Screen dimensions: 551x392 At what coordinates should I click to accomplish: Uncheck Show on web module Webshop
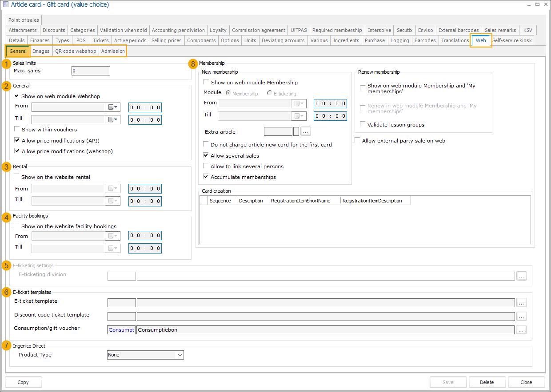[x=17, y=96]
